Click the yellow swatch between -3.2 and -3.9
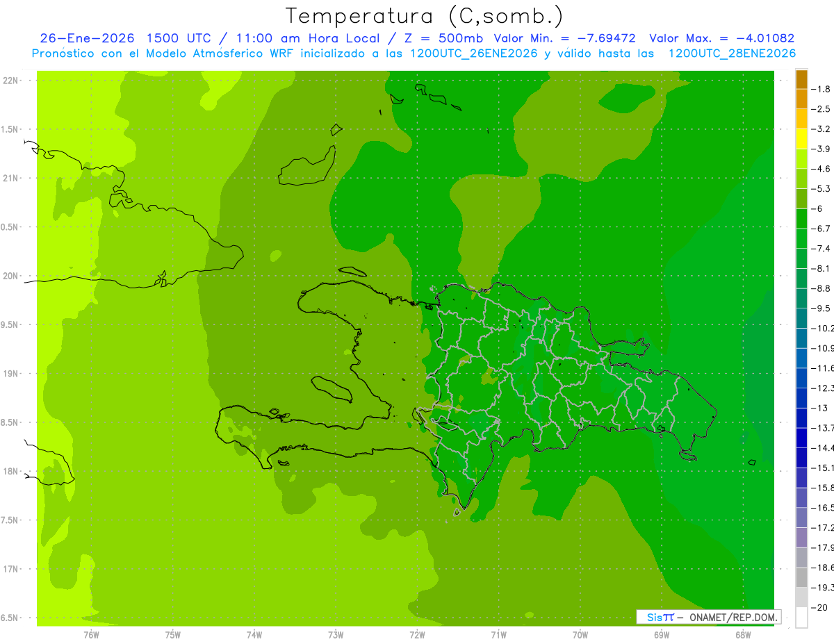 [801, 139]
